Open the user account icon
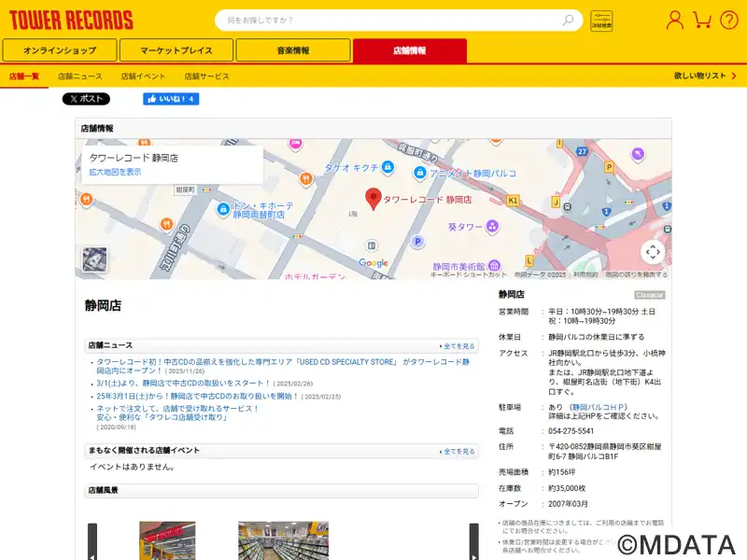The image size is (747, 560). click(674, 20)
